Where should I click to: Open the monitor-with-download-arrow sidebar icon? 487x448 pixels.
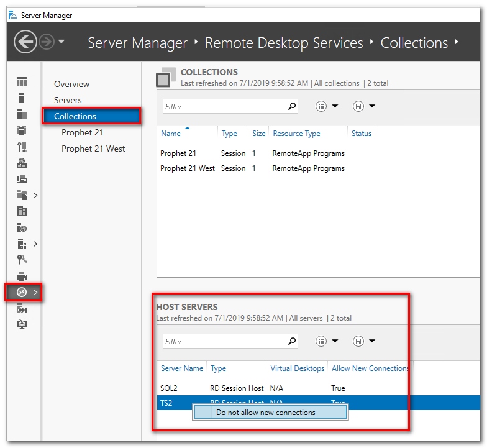point(22,324)
